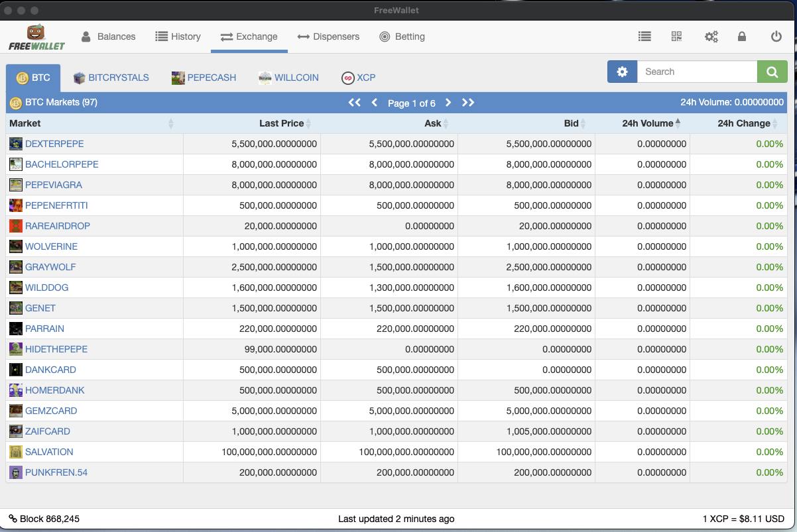The width and height of the screenshot is (797, 532).
Task: Lock the wallet with the padlock icon
Action: coord(742,36)
